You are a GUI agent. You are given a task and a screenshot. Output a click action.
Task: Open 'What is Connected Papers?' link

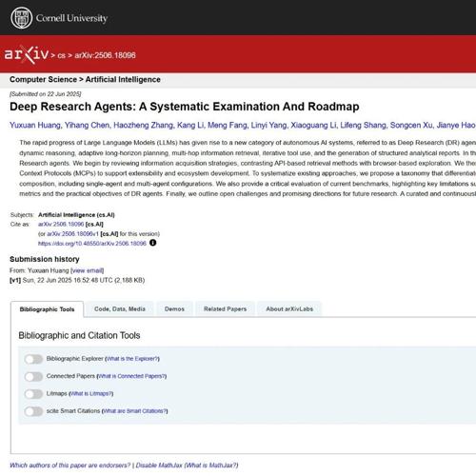131,376
